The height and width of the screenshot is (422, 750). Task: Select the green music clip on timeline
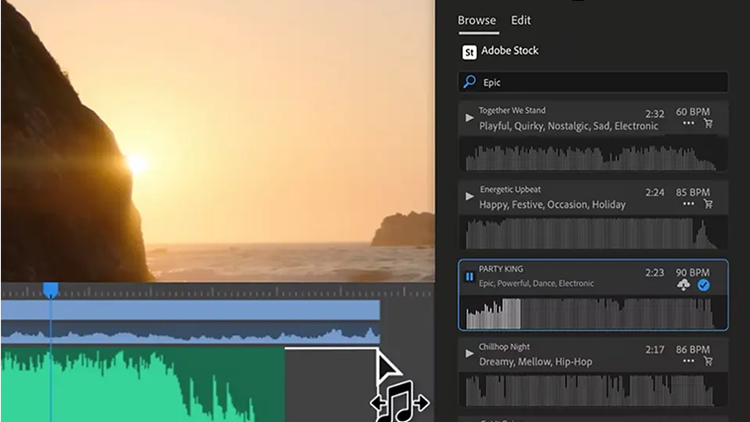point(143,384)
